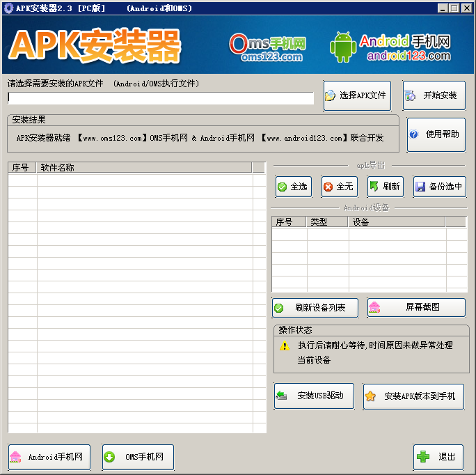
Task: Click 退出 label to quit
Action: (447, 456)
